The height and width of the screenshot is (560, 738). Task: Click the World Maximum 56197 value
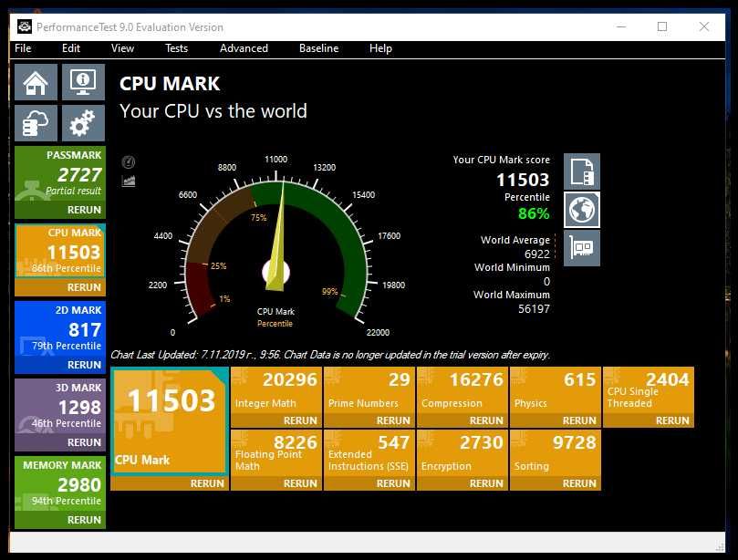pyautogui.click(x=534, y=309)
